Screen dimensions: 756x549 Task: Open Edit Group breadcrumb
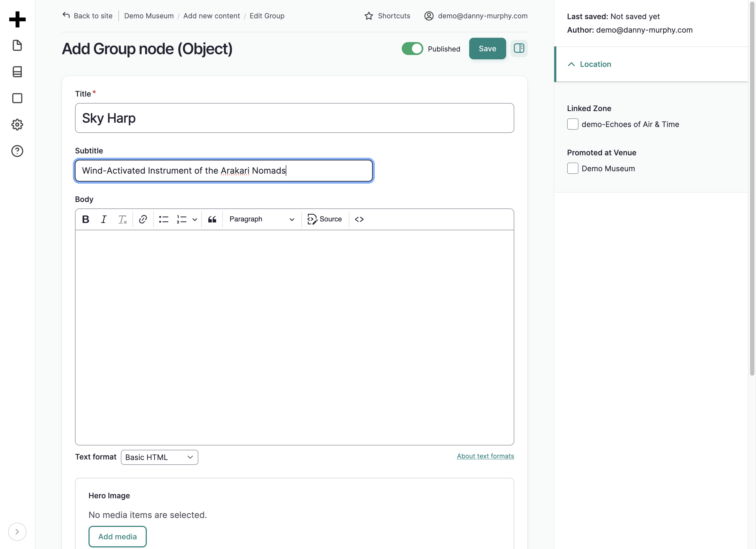coord(267,16)
